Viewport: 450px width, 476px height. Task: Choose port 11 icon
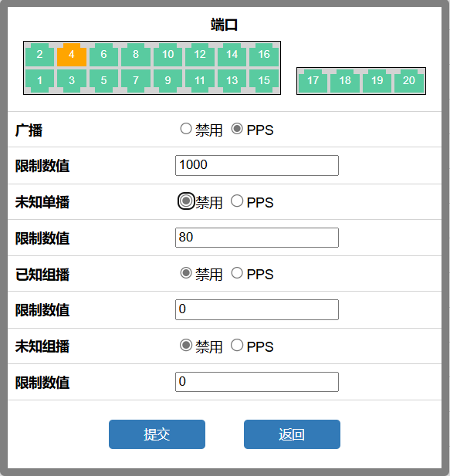click(200, 81)
